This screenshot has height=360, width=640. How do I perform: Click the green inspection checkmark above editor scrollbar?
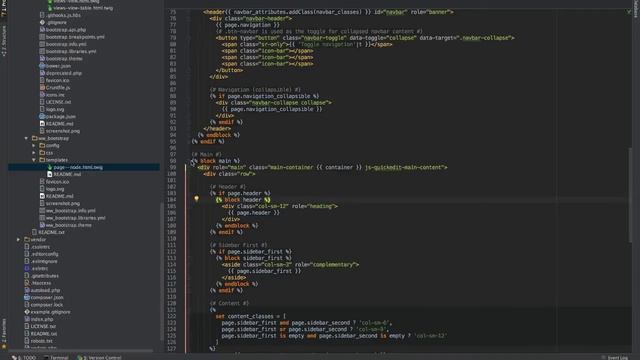click(x=629, y=12)
